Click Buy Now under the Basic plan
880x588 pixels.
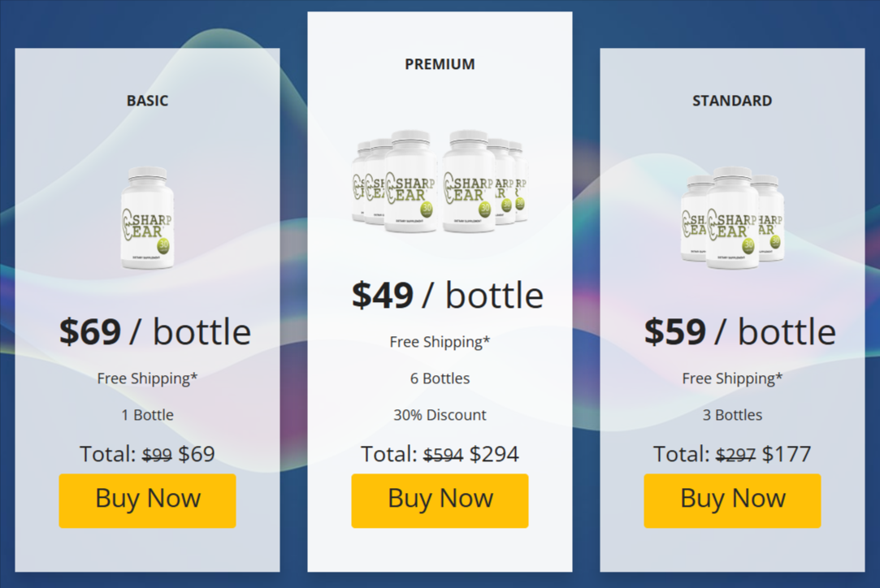147,500
